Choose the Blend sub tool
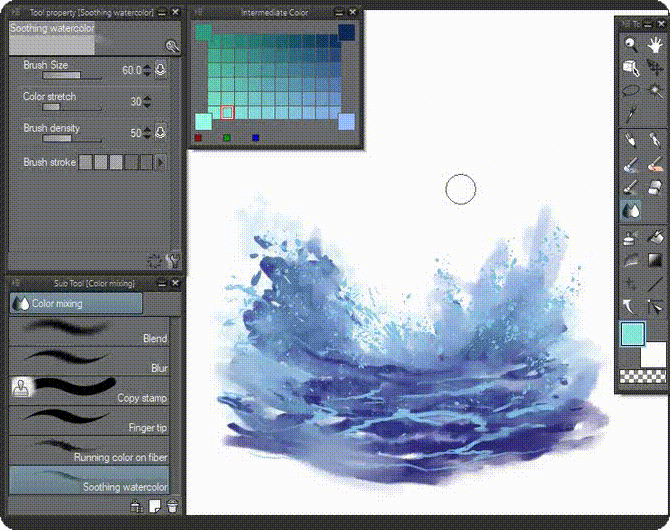 (89, 331)
